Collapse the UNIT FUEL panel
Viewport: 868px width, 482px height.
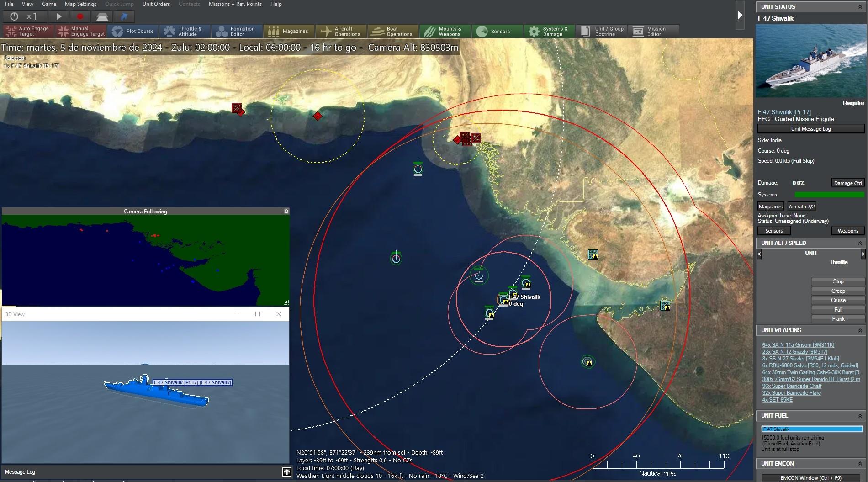click(861, 416)
